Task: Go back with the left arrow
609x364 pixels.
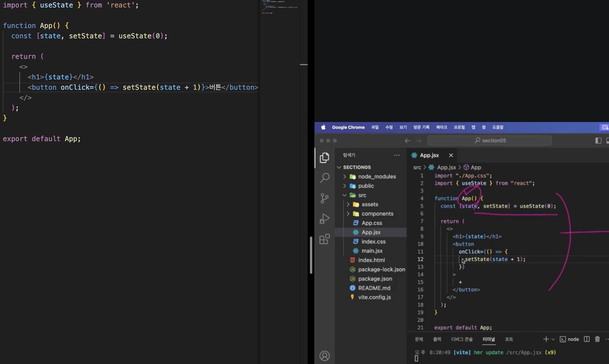Action: click(x=407, y=141)
